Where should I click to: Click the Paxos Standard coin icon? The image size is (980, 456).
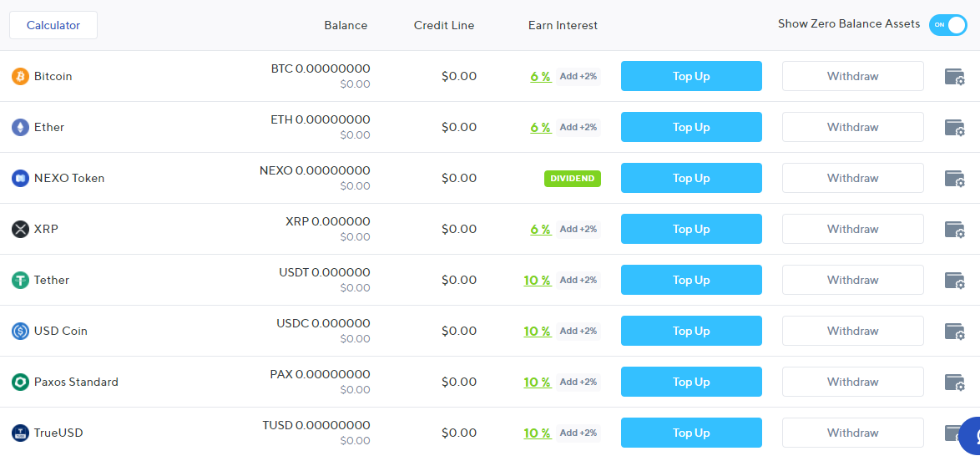[21, 382]
